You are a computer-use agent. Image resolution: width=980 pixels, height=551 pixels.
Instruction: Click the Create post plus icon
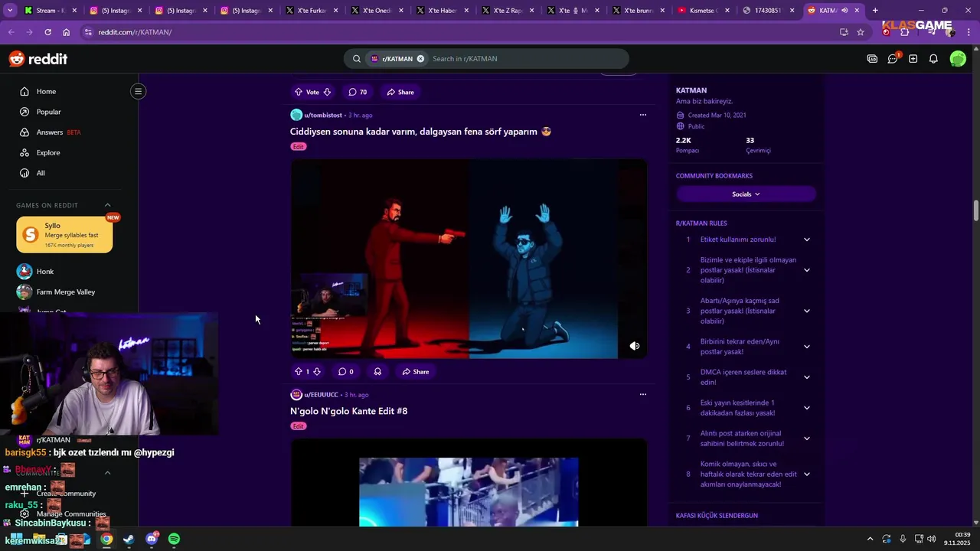(x=913, y=59)
